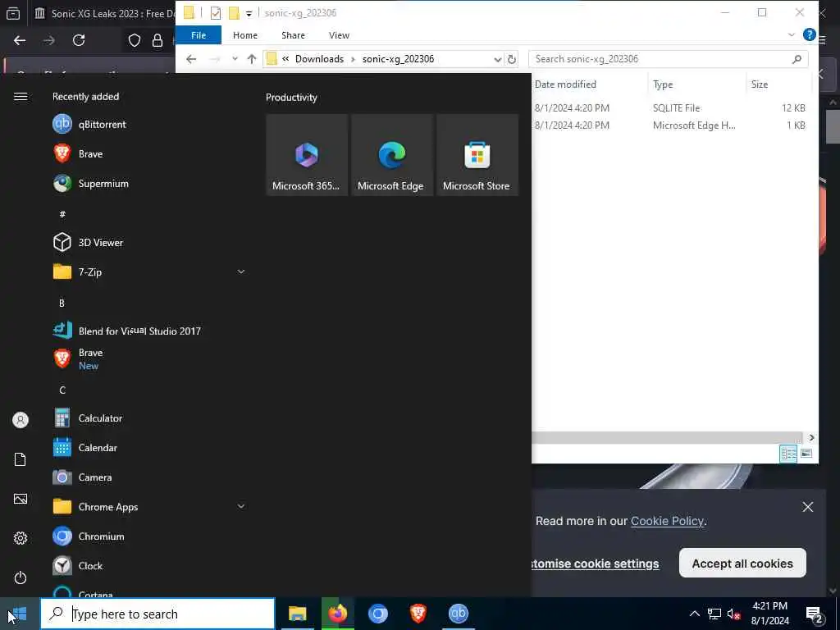Open the View ribbon tab
This screenshot has height=630, width=840.
tap(339, 34)
